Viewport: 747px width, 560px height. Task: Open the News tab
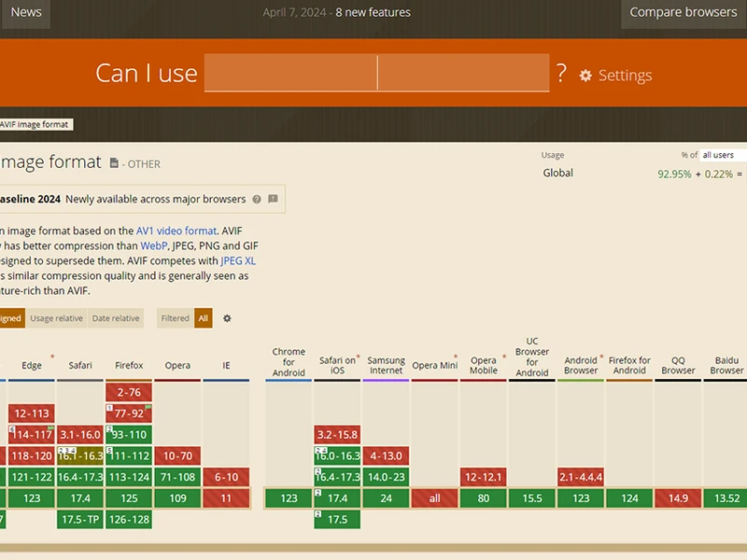click(x=26, y=12)
